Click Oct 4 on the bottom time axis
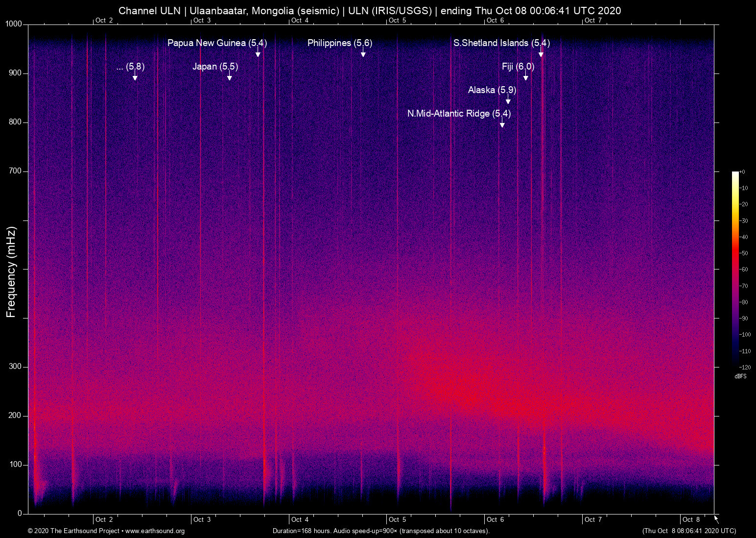This screenshot has height=538, width=756. tap(300, 519)
